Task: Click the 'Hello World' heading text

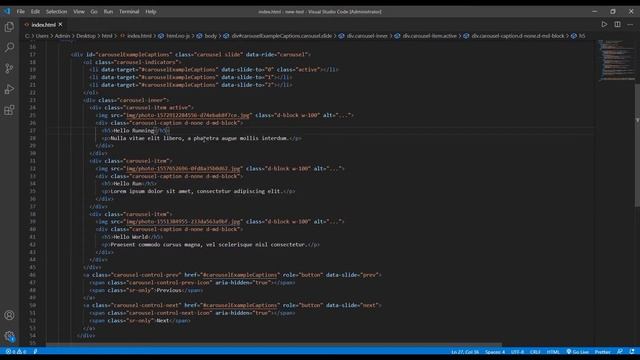Action: (x=130, y=237)
